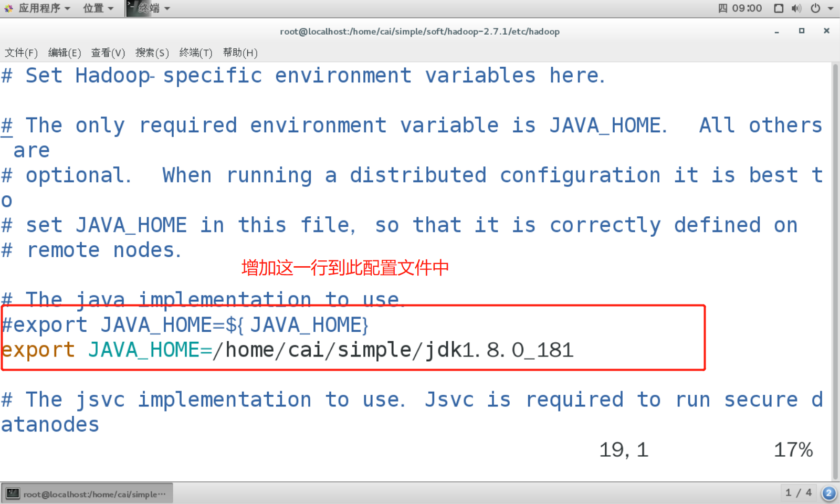The image size is (840, 504).
Task: Click the text '# remote nodes.'
Action: 91,250
